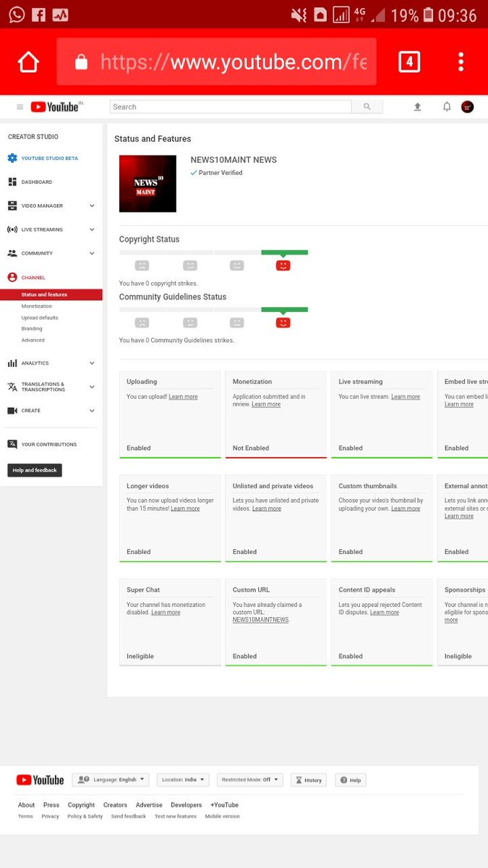Viewport: 488px width, 868px height.
Task: Click Learn more in Content ID appeals card
Action: click(385, 612)
